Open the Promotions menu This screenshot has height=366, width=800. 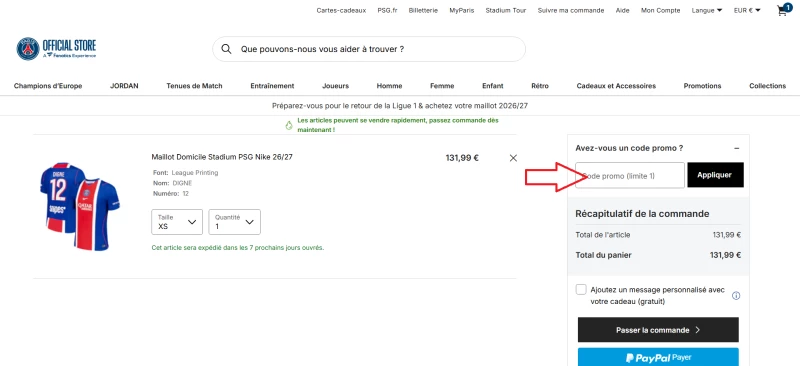click(x=703, y=86)
